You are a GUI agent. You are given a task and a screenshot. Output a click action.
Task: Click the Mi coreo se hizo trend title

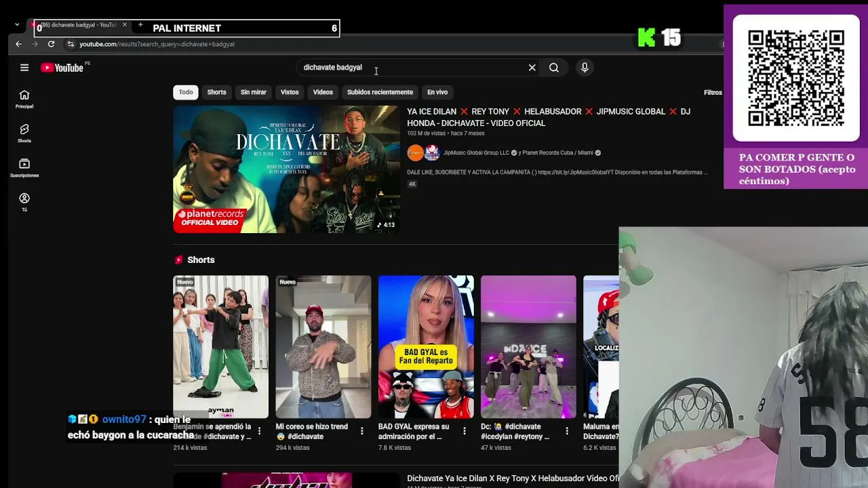tap(312, 432)
